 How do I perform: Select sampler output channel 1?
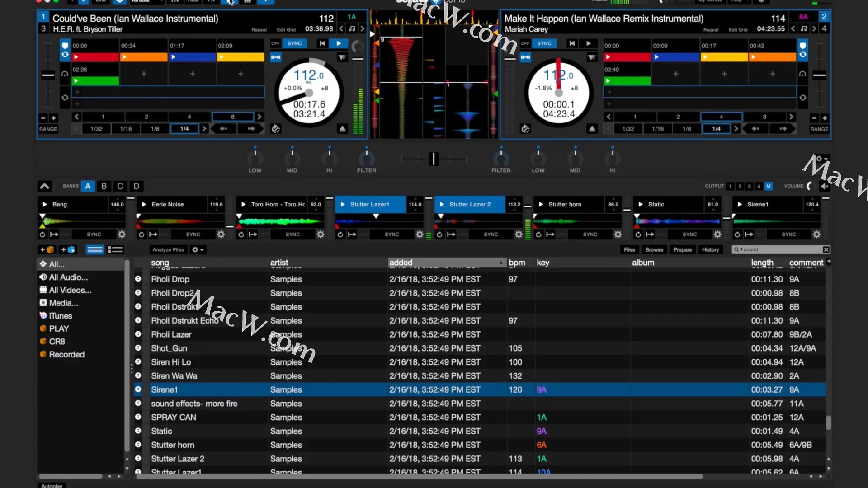coord(730,186)
